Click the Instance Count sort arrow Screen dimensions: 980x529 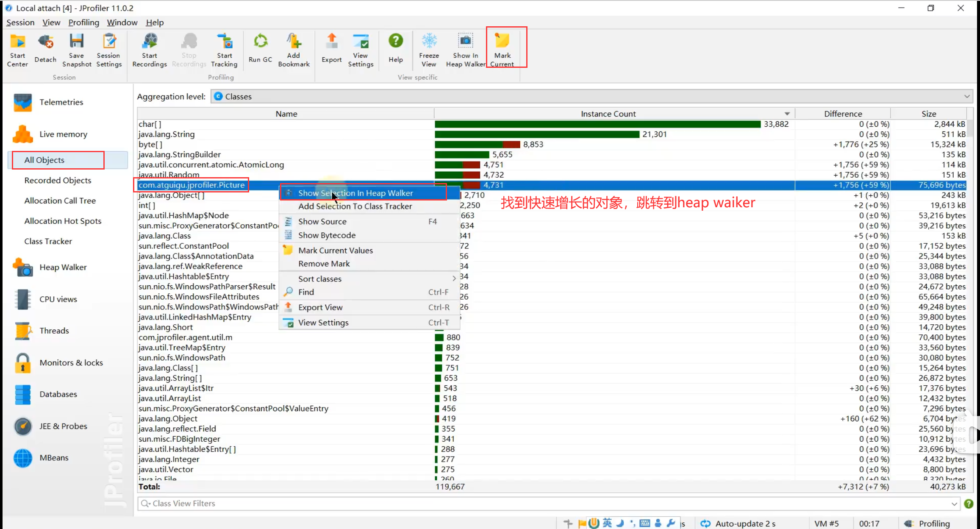(x=787, y=114)
